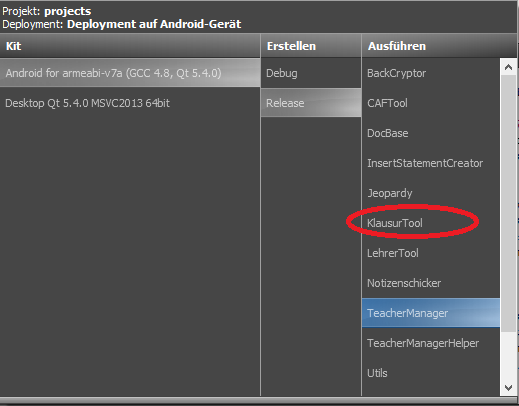Click the Kit column header
The height and width of the screenshot is (406, 519).
coord(130,46)
